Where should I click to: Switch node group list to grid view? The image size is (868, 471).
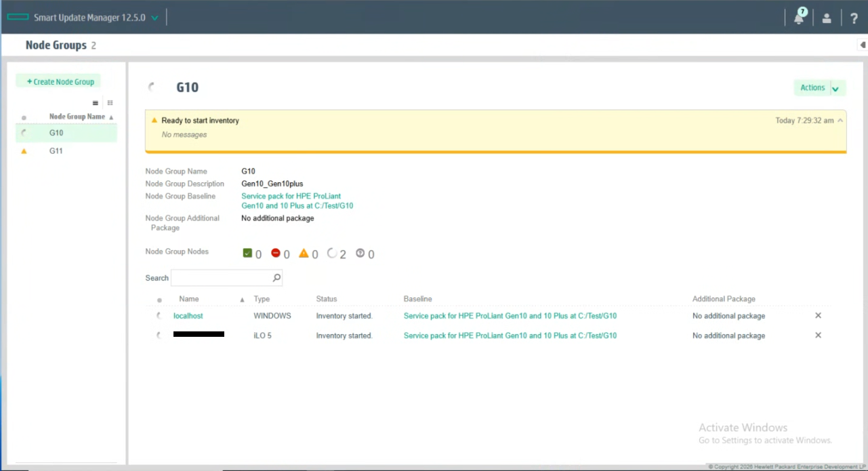coord(110,103)
